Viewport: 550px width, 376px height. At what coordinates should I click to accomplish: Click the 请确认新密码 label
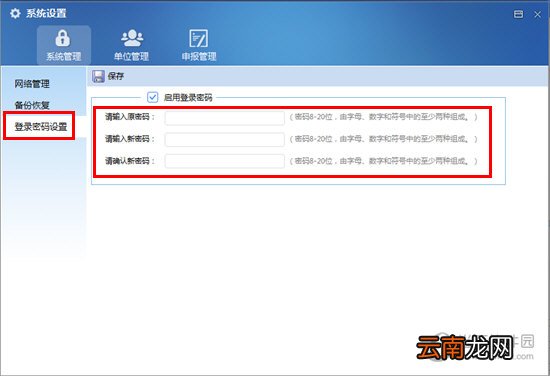tap(130, 161)
